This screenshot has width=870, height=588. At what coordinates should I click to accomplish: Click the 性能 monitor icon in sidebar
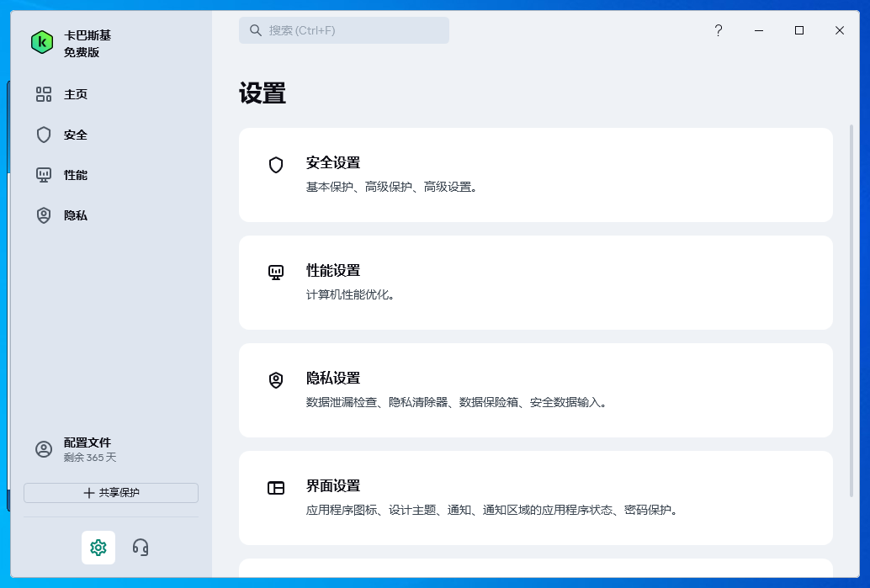click(x=45, y=175)
